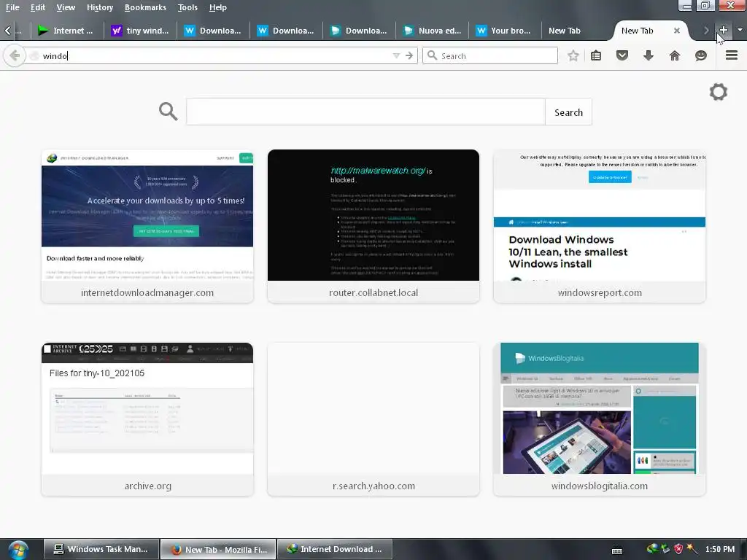The image size is (747, 560).
Task: Click the back navigation arrow button
Action: (x=15, y=56)
